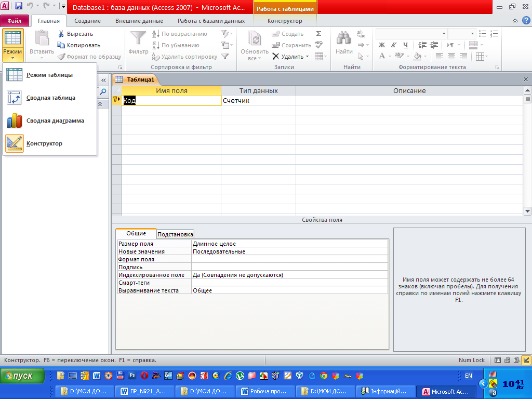Click the Фильтр funnel icon

click(x=138, y=38)
